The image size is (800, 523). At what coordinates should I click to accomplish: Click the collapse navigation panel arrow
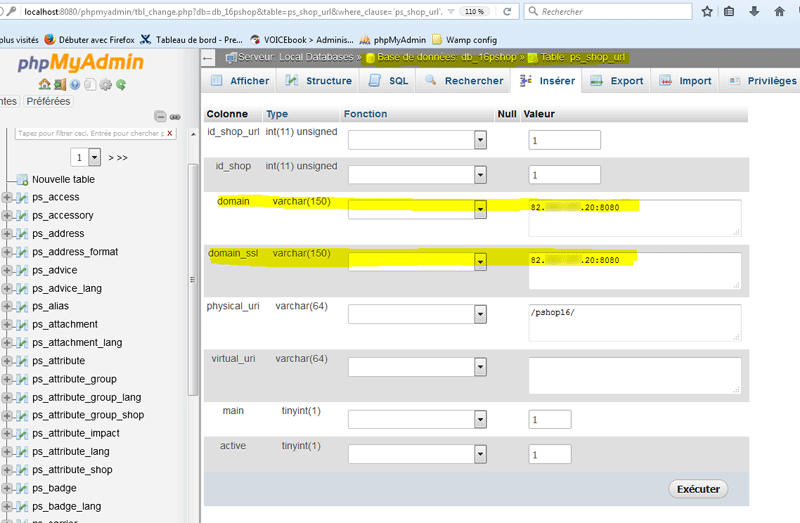(x=208, y=58)
